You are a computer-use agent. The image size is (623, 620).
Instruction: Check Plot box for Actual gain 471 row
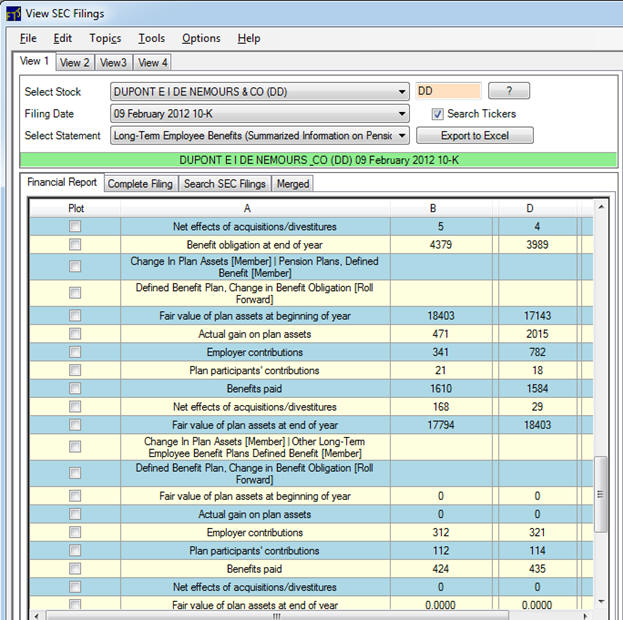pos(75,334)
